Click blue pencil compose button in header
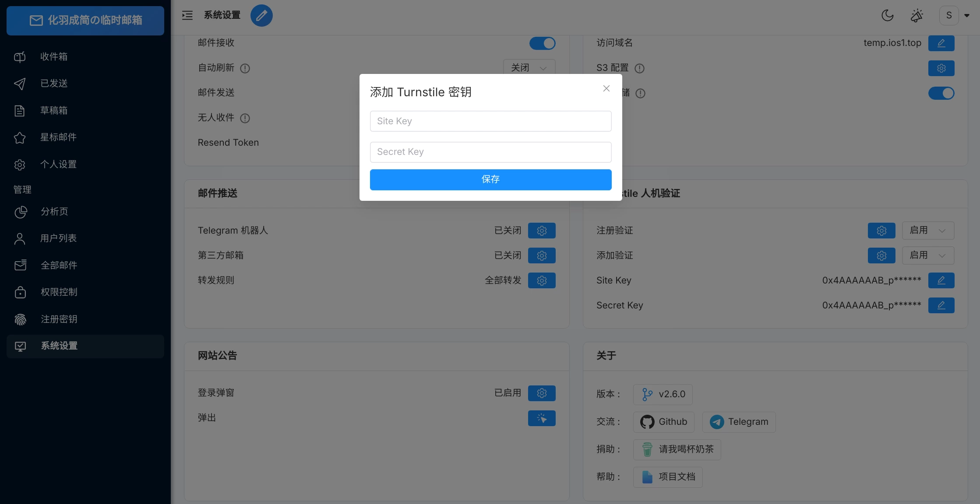The width and height of the screenshot is (980, 504). coord(261,16)
